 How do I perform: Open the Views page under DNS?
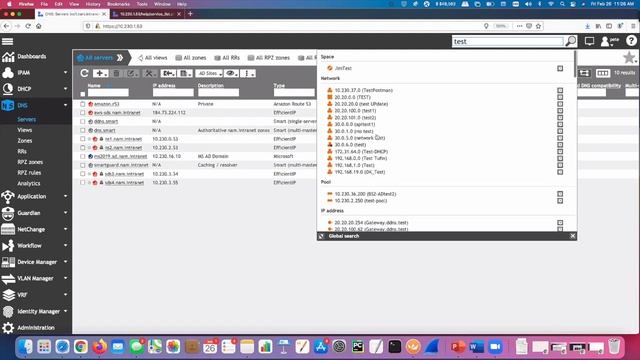24,130
